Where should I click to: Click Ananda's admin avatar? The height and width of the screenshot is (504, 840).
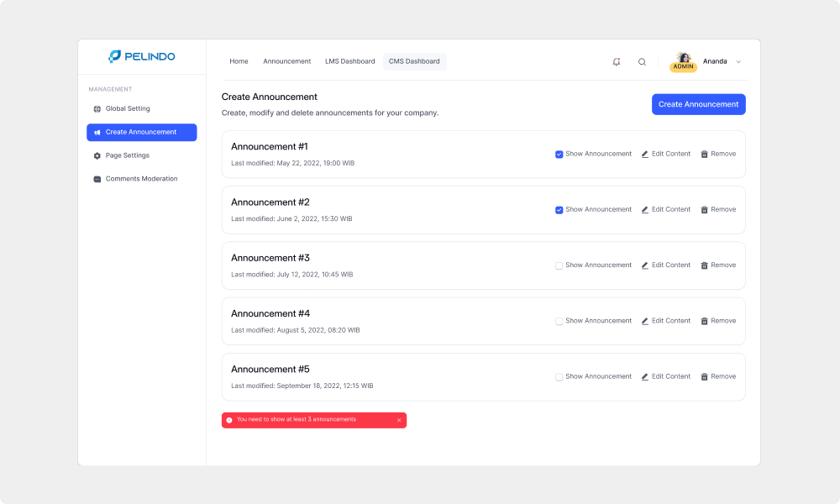pyautogui.click(x=683, y=61)
